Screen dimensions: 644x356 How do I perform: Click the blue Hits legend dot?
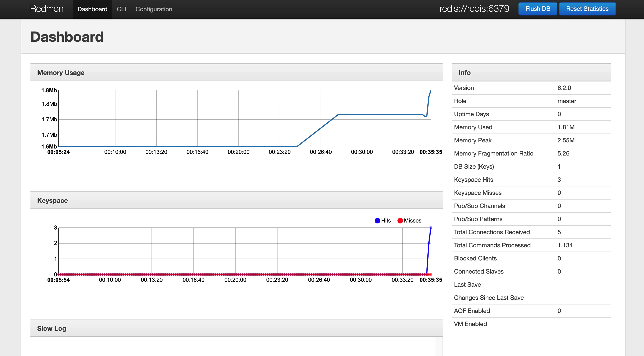click(x=377, y=220)
